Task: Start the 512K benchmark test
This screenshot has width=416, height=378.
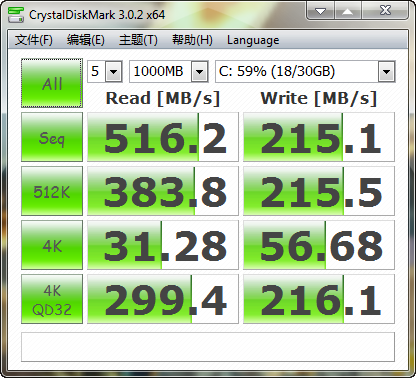Action: pyautogui.click(x=52, y=191)
